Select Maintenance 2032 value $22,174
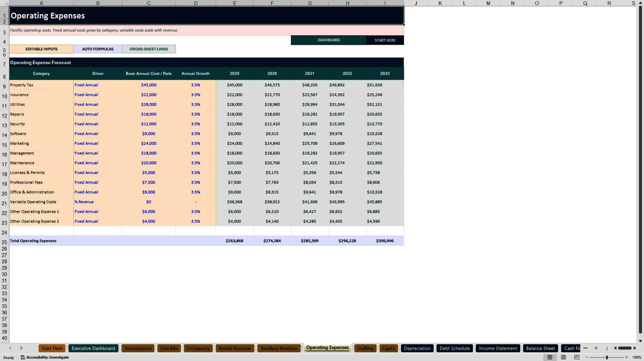Viewport: 644px width, 361px height. pos(347,163)
